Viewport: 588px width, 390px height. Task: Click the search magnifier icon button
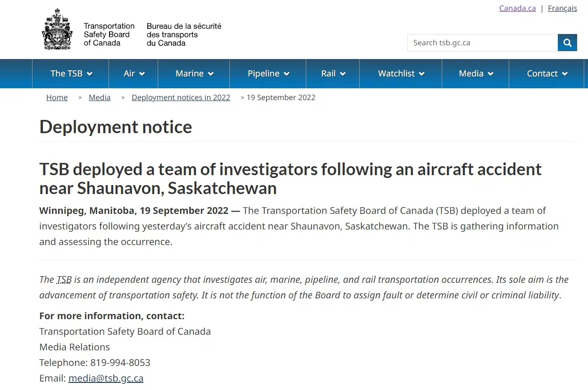click(x=567, y=42)
